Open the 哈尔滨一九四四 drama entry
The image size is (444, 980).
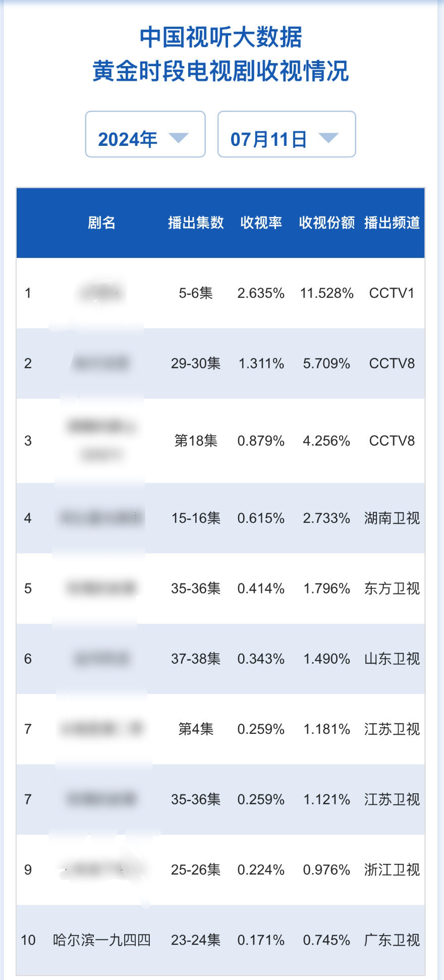click(x=102, y=940)
